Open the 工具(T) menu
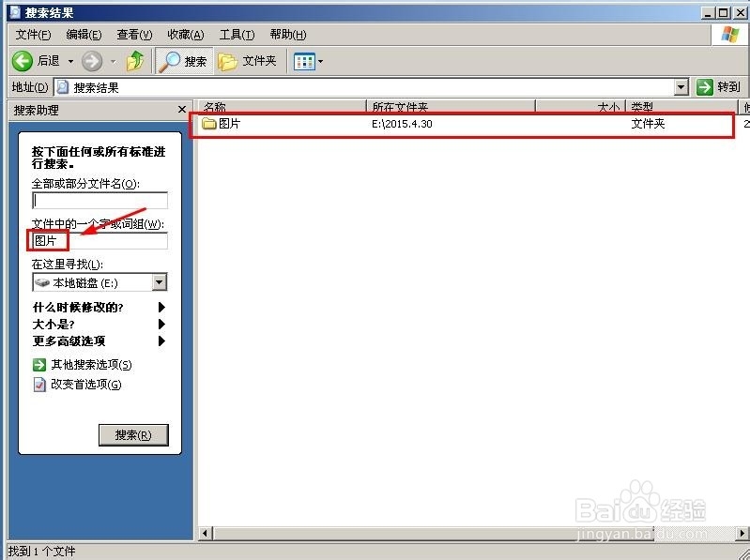The width and height of the screenshot is (750, 560). coord(237,35)
